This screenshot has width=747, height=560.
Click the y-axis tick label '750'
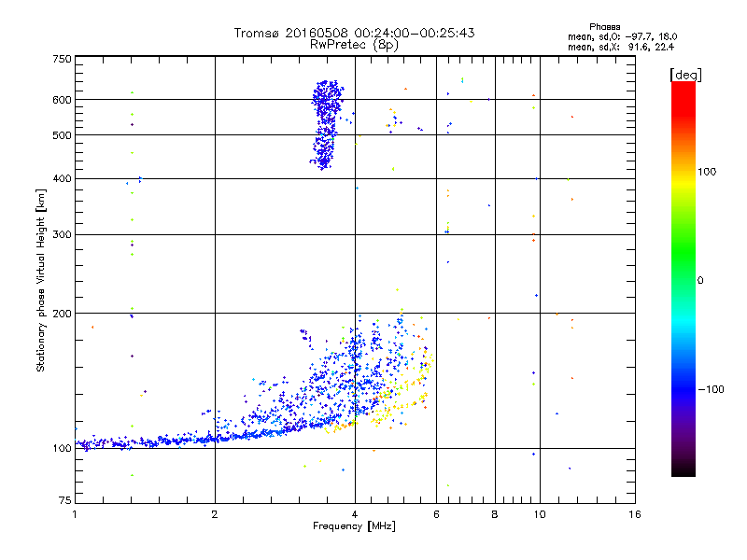(62, 59)
